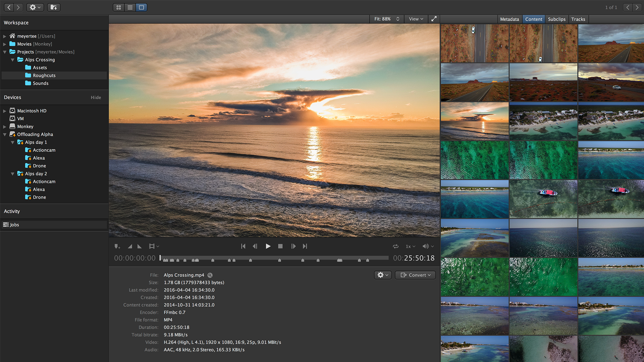Set the in point marker
Viewport: 644px width, 362px height.
tap(130, 246)
